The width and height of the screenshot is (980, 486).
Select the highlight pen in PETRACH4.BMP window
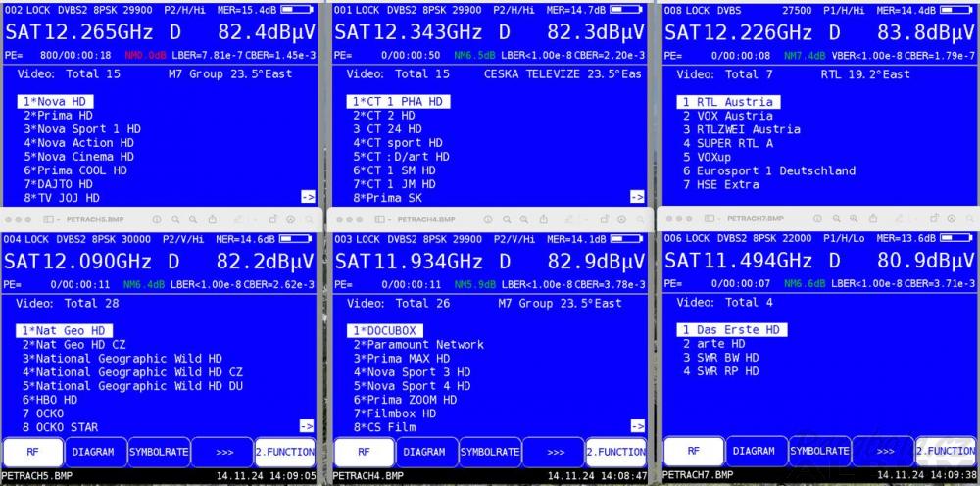click(x=569, y=219)
